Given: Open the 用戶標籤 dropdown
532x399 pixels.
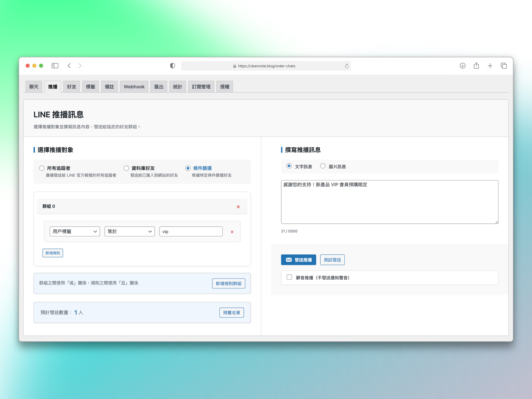Looking at the screenshot, I should (x=75, y=231).
